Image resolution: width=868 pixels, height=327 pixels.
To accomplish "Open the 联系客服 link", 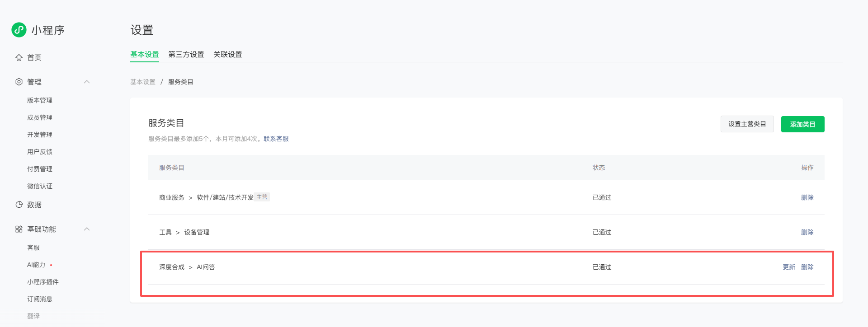I will point(276,139).
